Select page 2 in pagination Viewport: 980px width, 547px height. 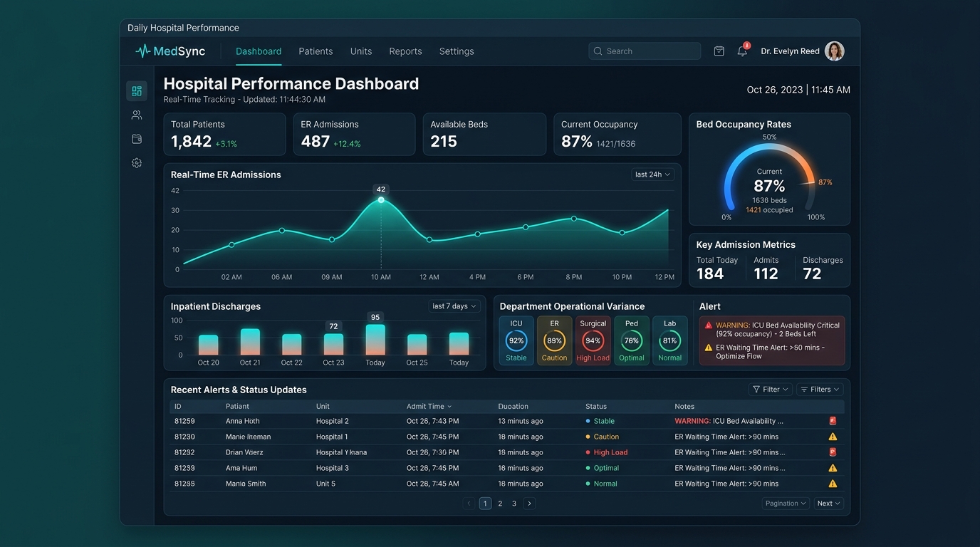point(500,504)
